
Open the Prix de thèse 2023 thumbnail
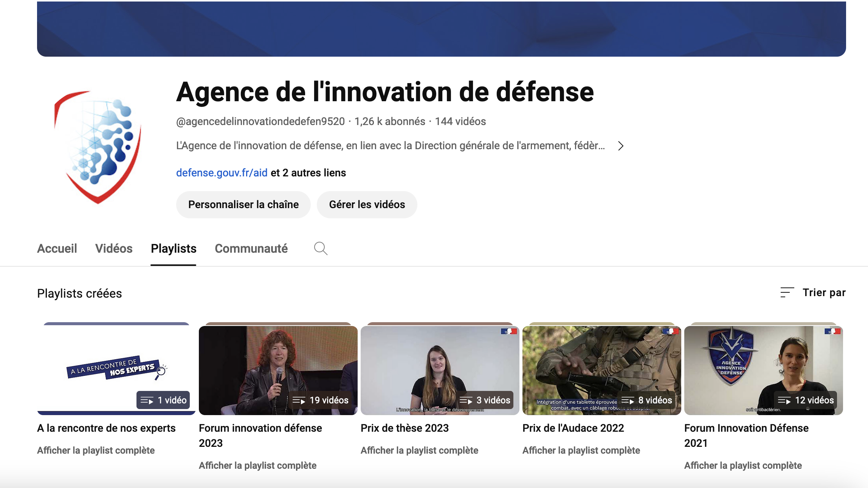click(x=440, y=370)
